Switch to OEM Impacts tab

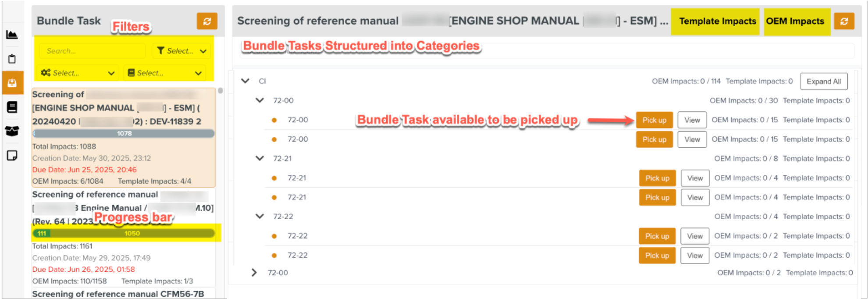(x=795, y=21)
